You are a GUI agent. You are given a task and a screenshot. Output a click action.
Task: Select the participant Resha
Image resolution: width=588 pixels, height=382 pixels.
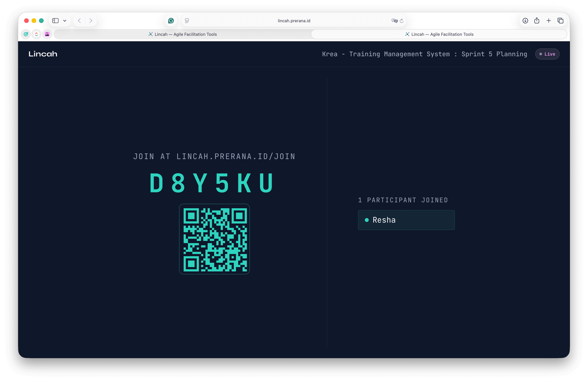coord(406,220)
